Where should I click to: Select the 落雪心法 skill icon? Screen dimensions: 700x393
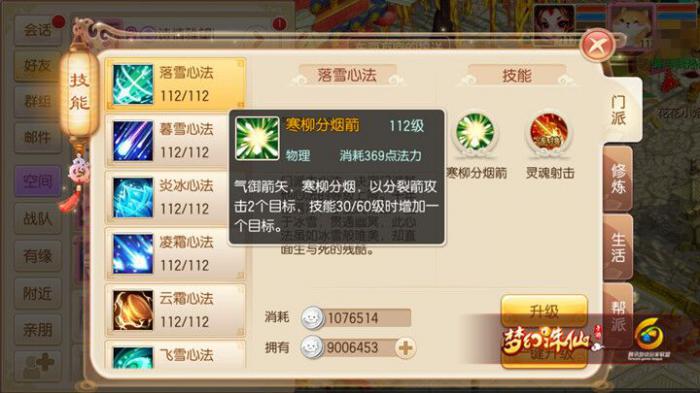(x=133, y=84)
